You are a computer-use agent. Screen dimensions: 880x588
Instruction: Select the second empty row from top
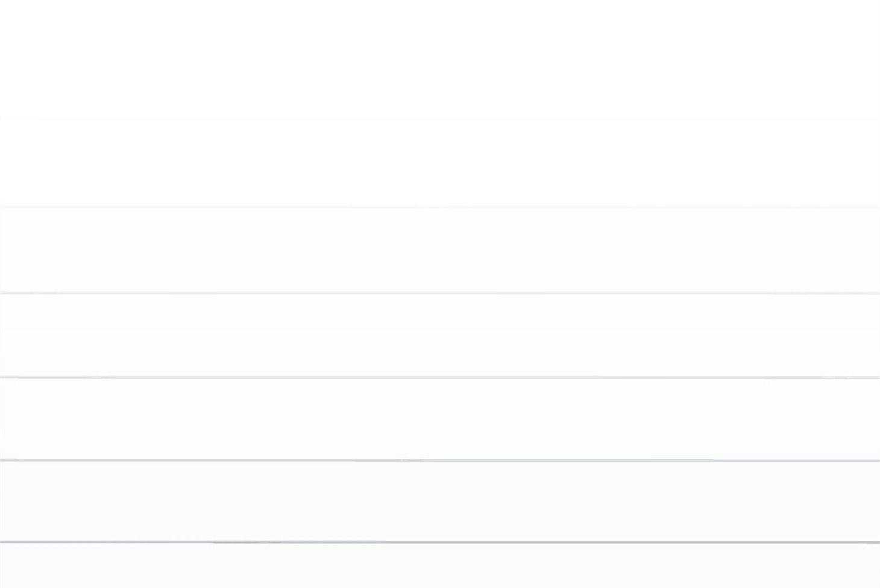click(x=440, y=163)
